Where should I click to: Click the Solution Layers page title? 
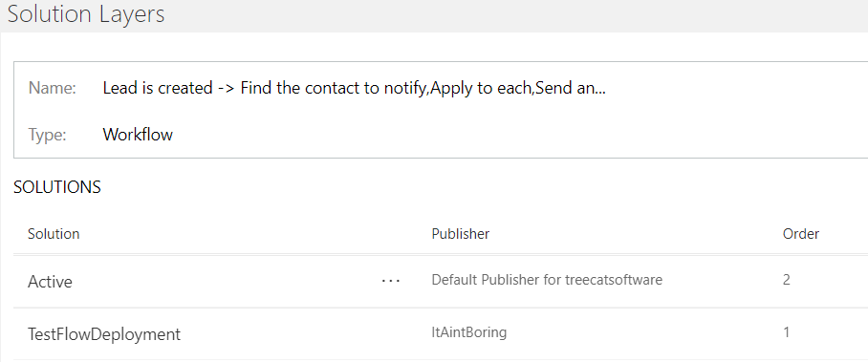pos(86,13)
